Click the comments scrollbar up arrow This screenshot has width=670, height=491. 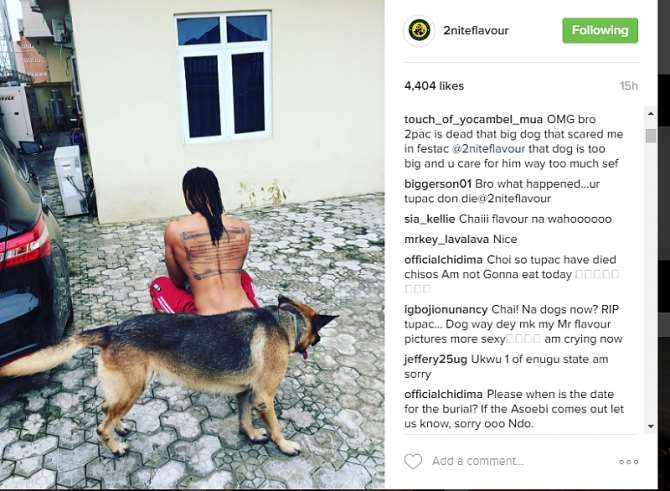coord(651,114)
